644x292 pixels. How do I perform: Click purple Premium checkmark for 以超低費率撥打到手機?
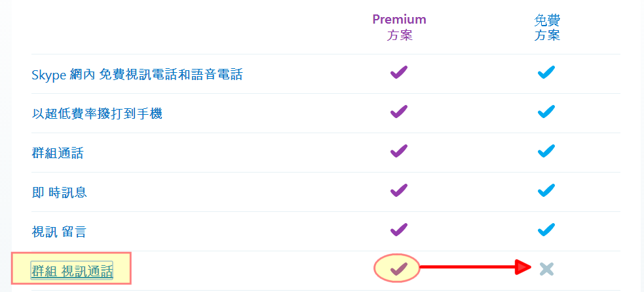[398, 112]
